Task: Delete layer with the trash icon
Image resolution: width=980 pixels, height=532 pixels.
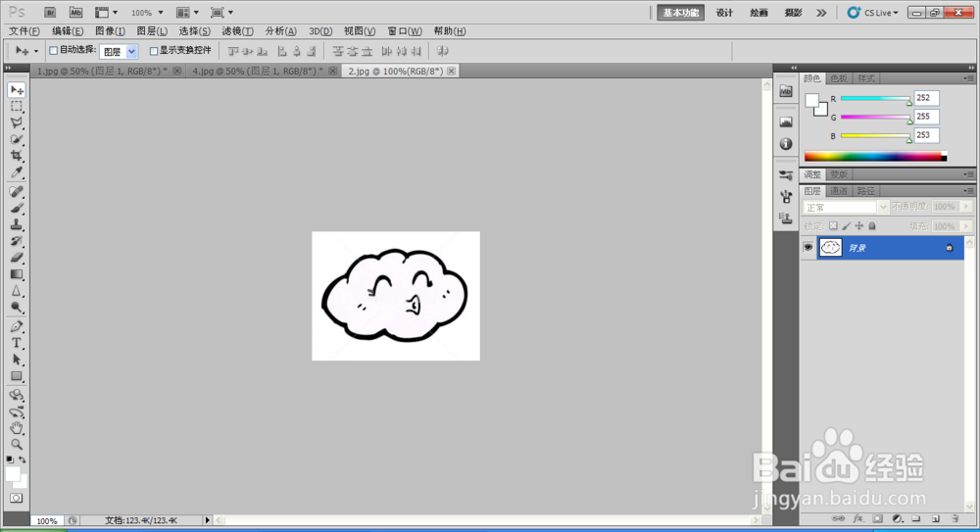Action: pos(955,519)
